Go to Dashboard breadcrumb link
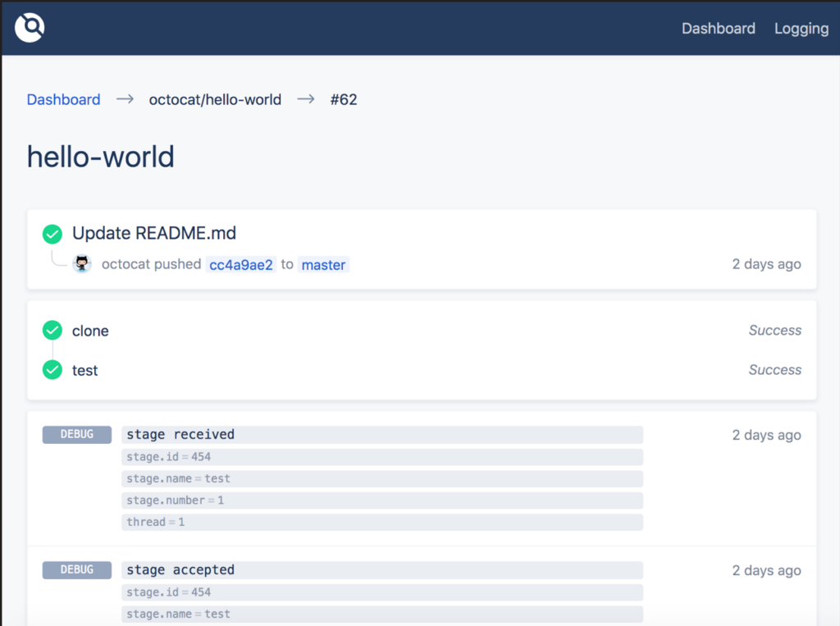 [63, 100]
